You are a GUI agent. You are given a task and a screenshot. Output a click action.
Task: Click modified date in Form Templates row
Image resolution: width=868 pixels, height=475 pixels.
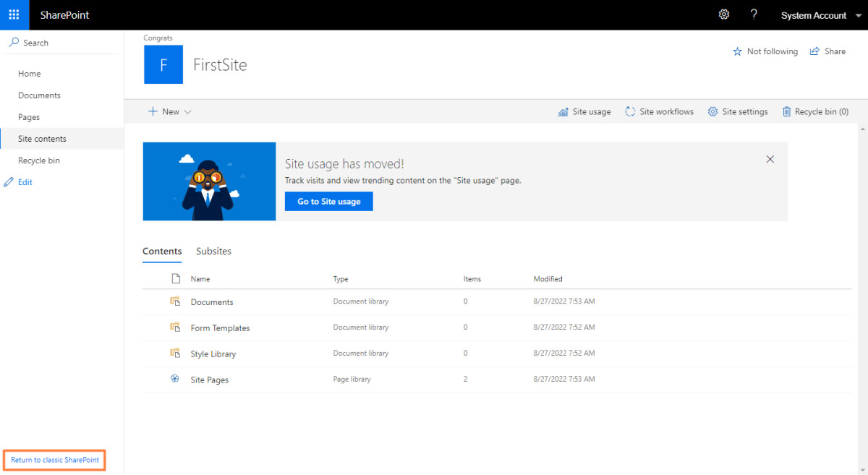[x=564, y=328]
